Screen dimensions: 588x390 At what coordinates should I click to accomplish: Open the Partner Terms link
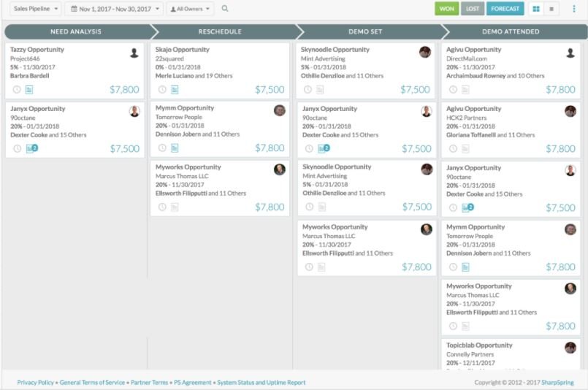pos(149,383)
